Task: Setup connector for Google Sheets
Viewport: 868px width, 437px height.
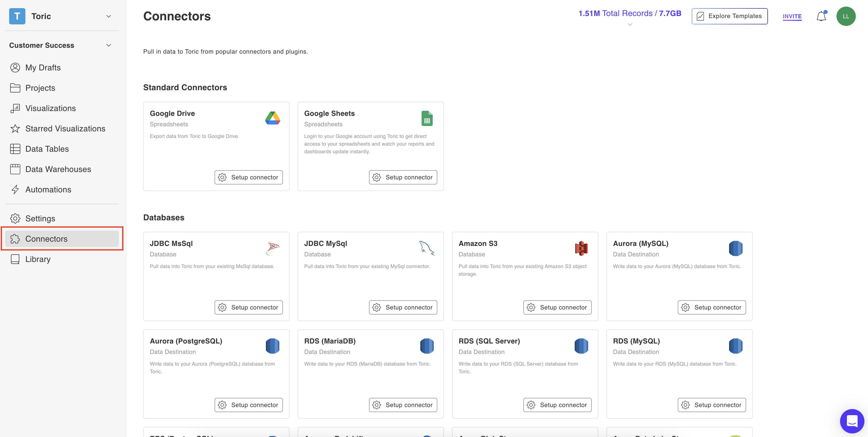Action: click(403, 177)
